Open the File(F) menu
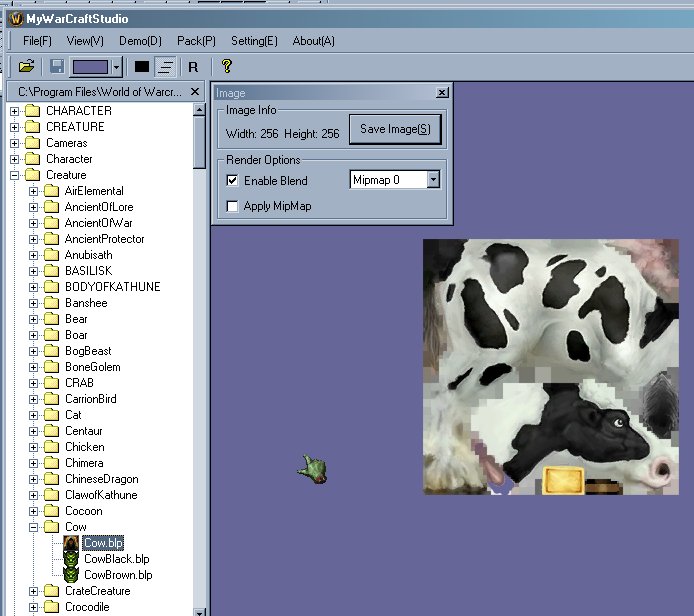Image resolution: width=694 pixels, height=616 pixels. pyautogui.click(x=37, y=41)
